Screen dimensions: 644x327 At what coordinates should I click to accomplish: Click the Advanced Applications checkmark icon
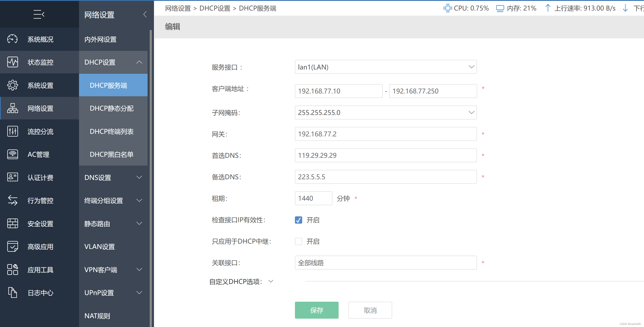click(12, 246)
